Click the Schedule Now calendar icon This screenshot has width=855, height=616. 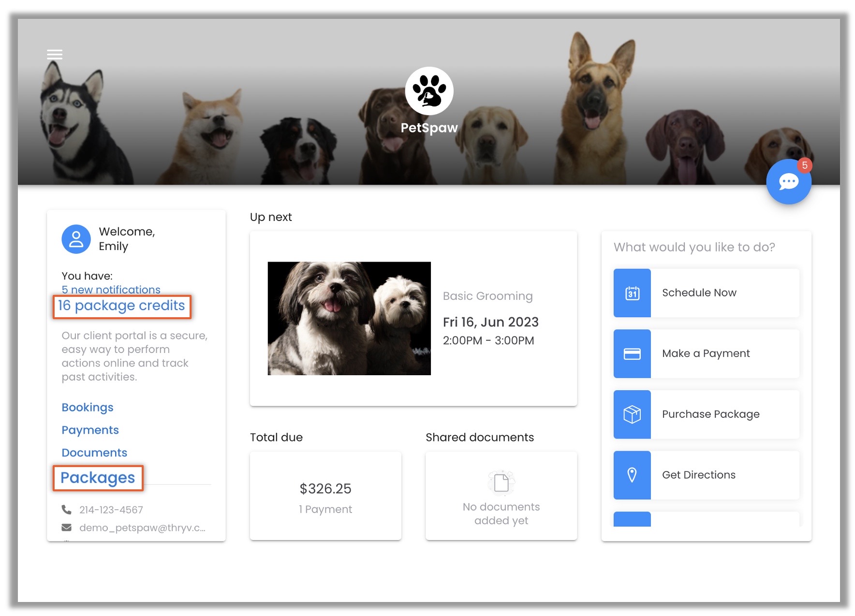(632, 293)
